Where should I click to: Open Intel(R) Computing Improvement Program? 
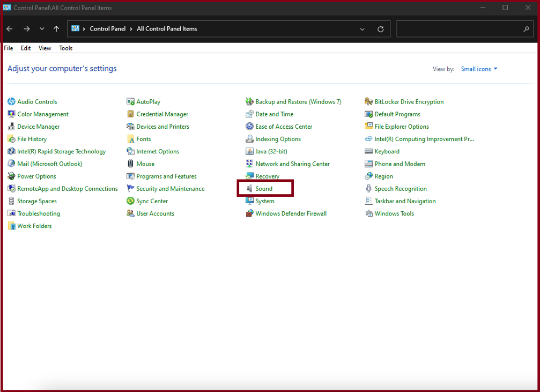click(x=424, y=139)
